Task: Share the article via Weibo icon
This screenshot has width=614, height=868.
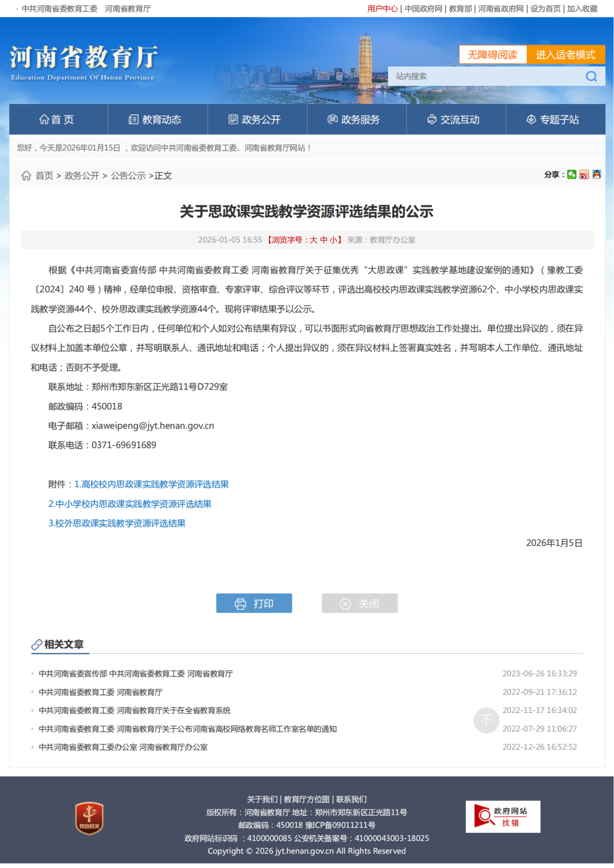Action: pos(584,174)
